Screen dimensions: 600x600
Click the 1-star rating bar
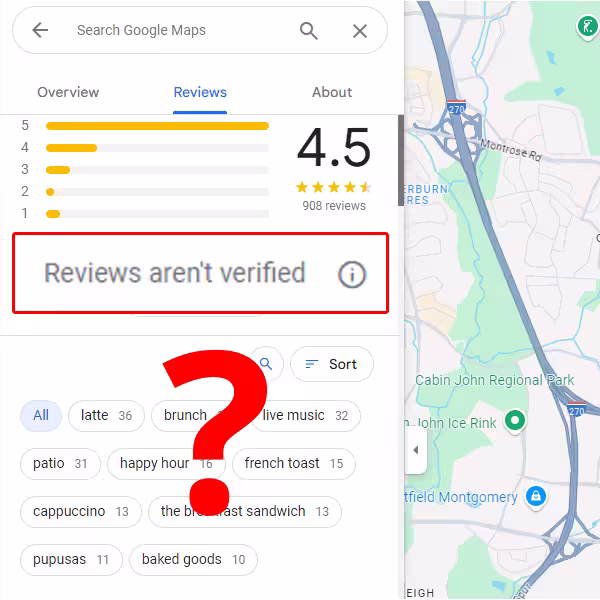click(x=157, y=214)
